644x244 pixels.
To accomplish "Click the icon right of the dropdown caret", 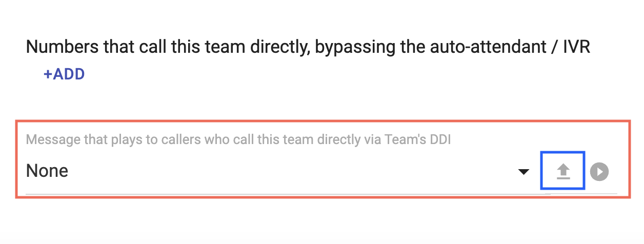I will click(563, 171).
